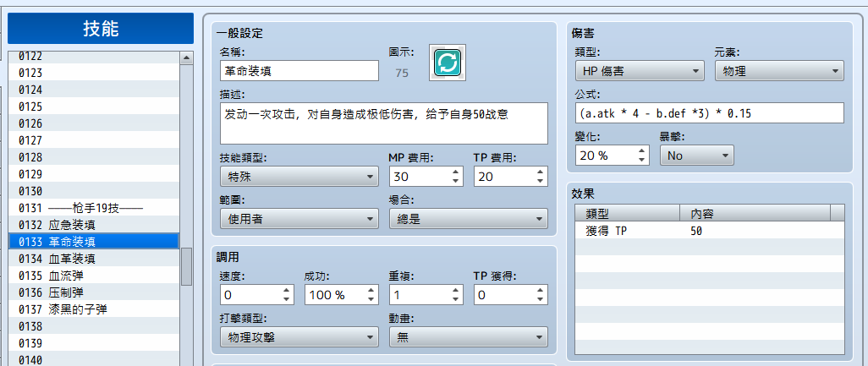Open the 暴擊 dropdown showing No
The image size is (868, 366).
(x=697, y=156)
